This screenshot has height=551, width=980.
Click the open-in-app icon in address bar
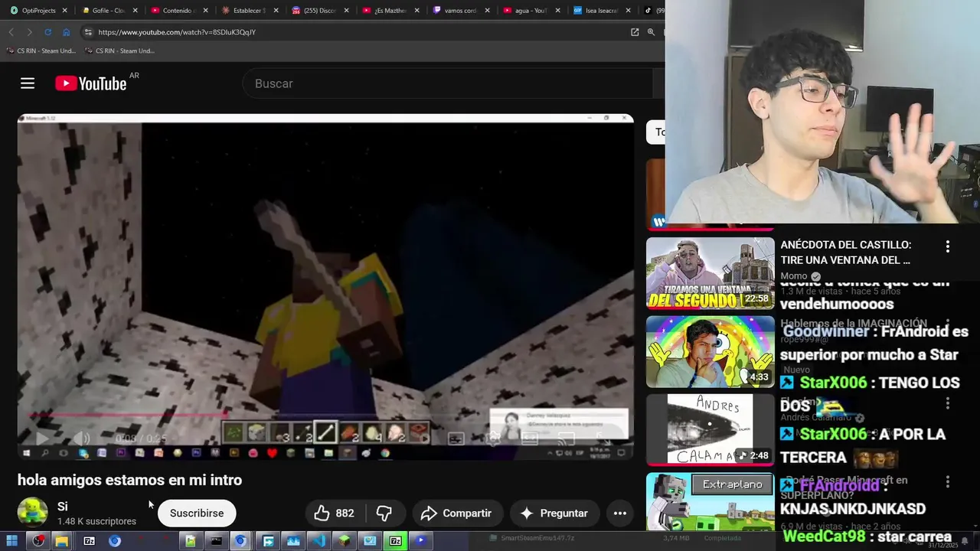[635, 32]
